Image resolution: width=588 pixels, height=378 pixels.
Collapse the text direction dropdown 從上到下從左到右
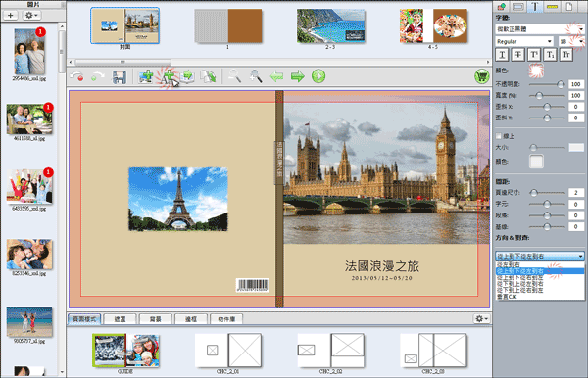[x=540, y=257]
